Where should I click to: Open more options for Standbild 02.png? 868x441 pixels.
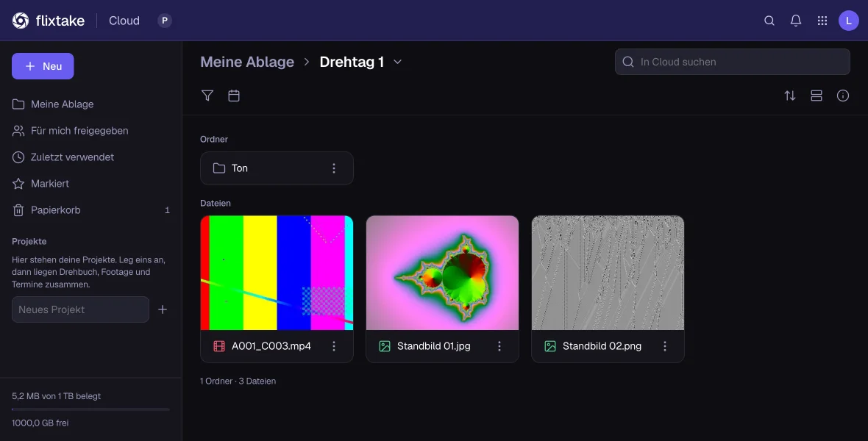pos(665,346)
